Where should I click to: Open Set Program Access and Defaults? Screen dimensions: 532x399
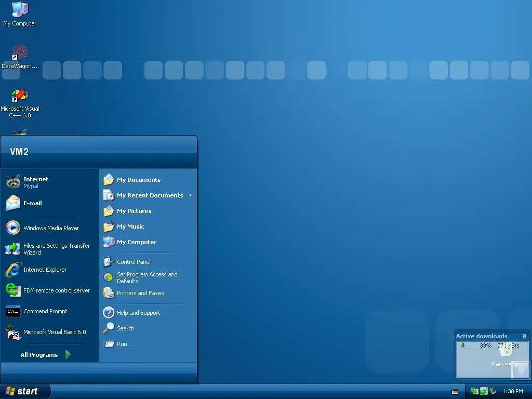pos(148,277)
